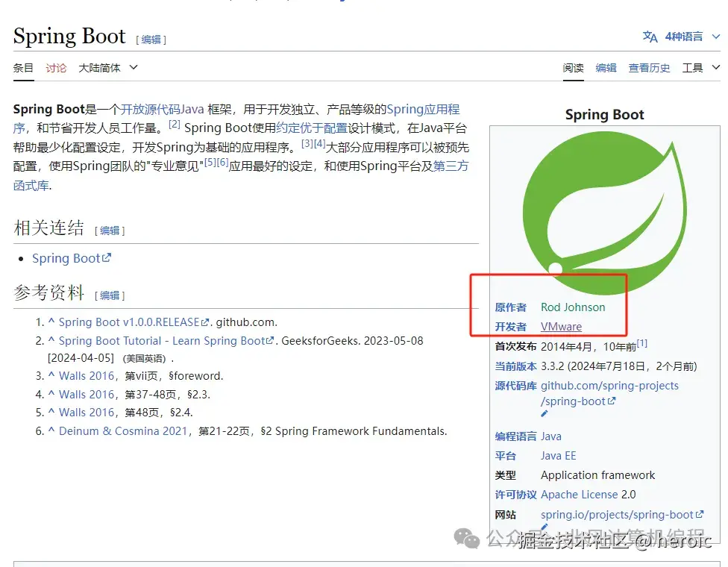
Task: Click the back-reference caret for reference 4
Action: coord(51,393)
